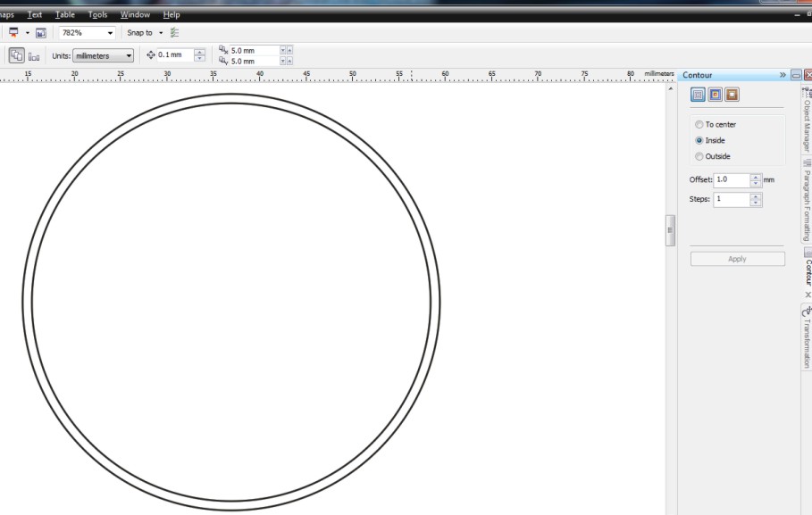
Task: Click the Offset value field
Action: coord(732,179)
